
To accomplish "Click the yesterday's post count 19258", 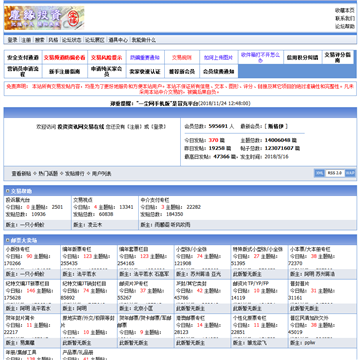I will pos(217,148).
